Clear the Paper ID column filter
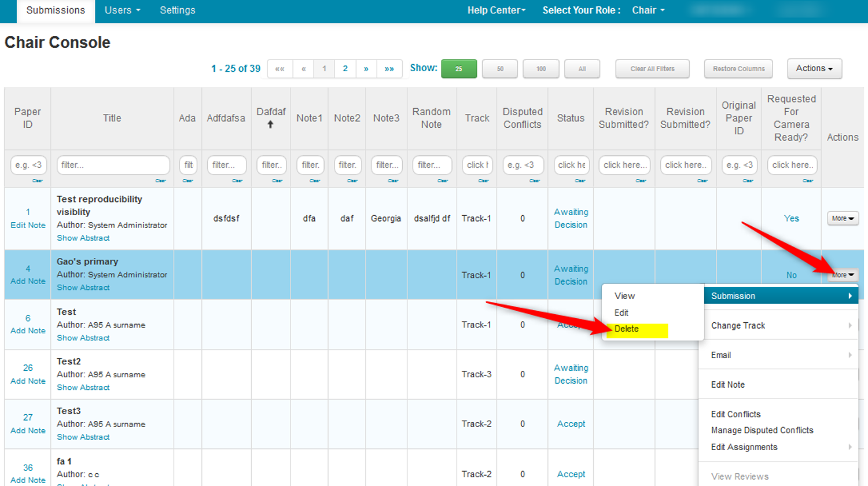The height and width of the screenshot is (486, 868). pyautogui.click(x=37, y=181)
